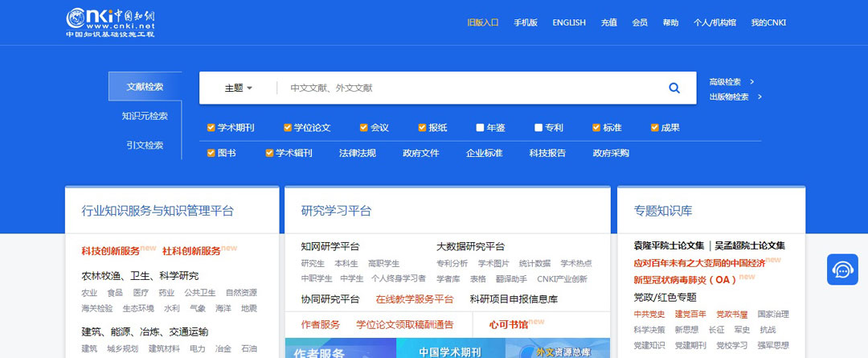The height and width of the screenshot is (358, 868).
Task: Select the 政府采购 category
Action: [x=611, y=153]
